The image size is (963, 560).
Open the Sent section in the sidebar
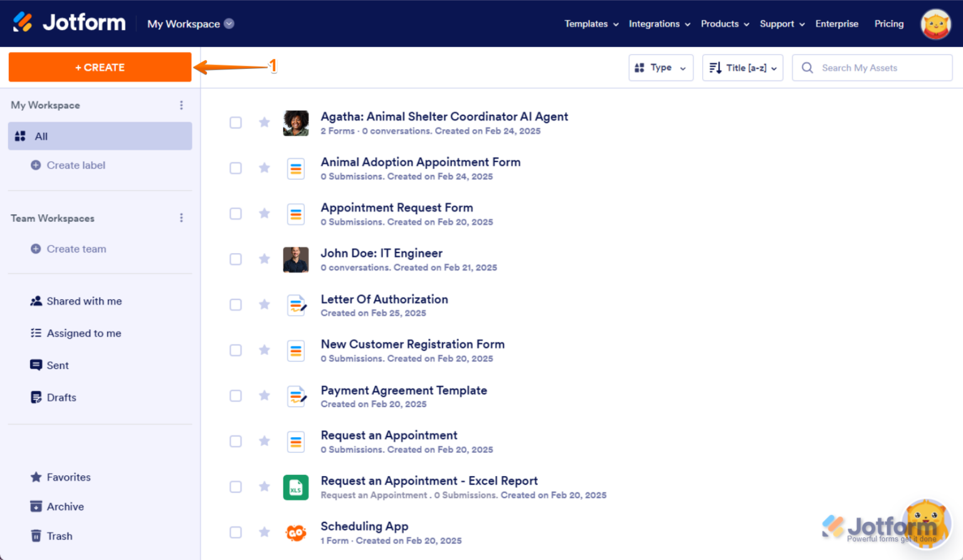pos(36,365)
